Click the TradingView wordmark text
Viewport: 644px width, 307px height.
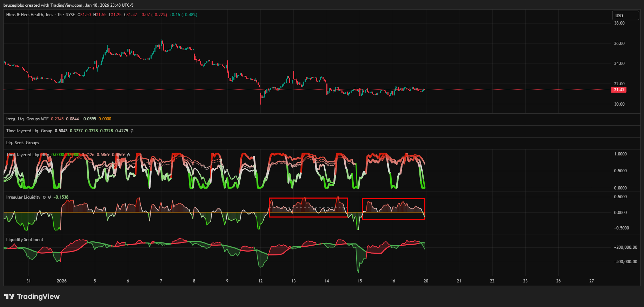coord(38,296)
